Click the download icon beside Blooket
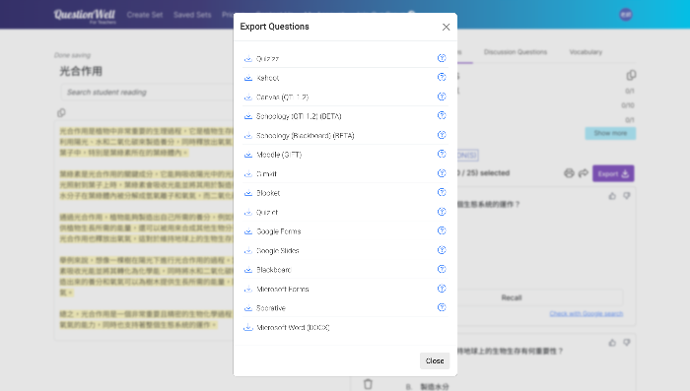Image resolution: width=690 pixels, height=391 pixels. click(248, 193)
